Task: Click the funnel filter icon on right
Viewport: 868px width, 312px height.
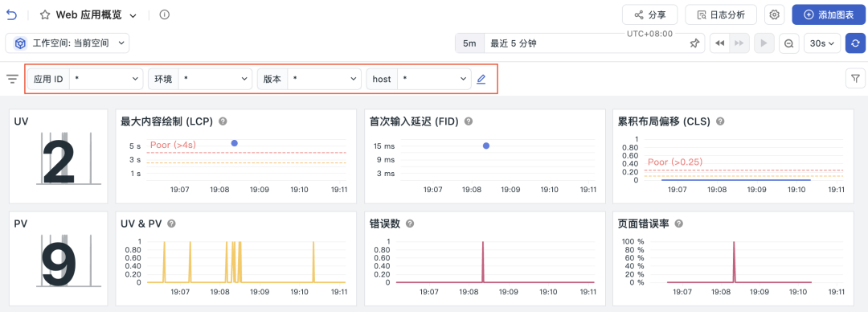Action: tap(855, 80)
